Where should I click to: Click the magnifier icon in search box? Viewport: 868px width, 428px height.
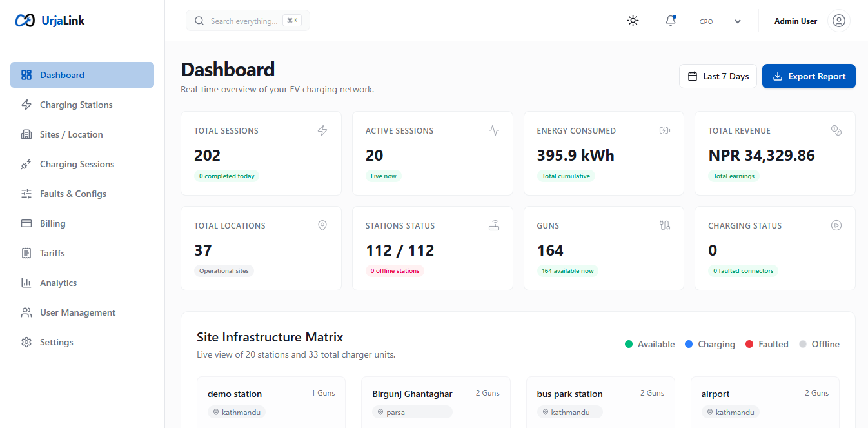[x=199, y=21]
